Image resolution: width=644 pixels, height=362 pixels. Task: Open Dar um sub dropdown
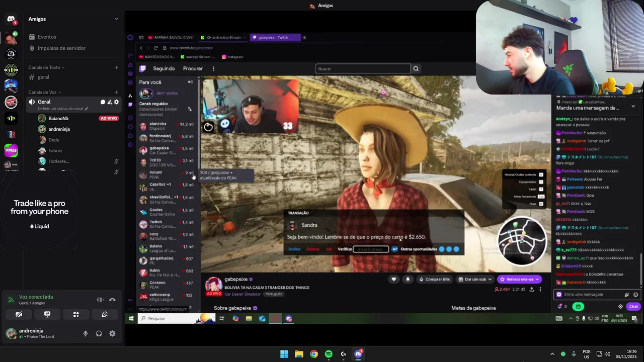pyautogui.click(x=476, y=279)
